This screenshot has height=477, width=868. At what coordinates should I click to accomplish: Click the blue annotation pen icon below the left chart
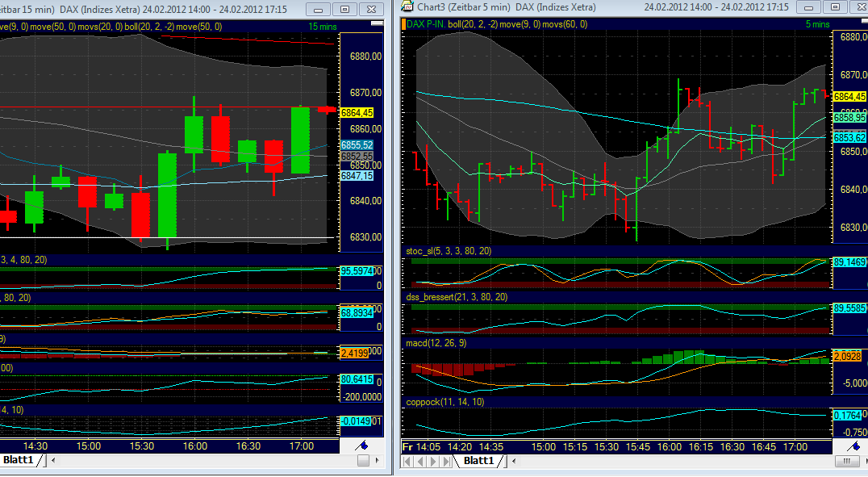[363, 446]
